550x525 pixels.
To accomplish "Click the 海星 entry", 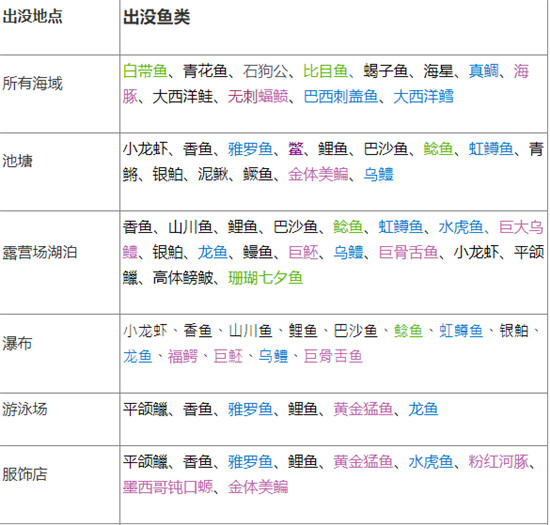I will pos(438,71).
